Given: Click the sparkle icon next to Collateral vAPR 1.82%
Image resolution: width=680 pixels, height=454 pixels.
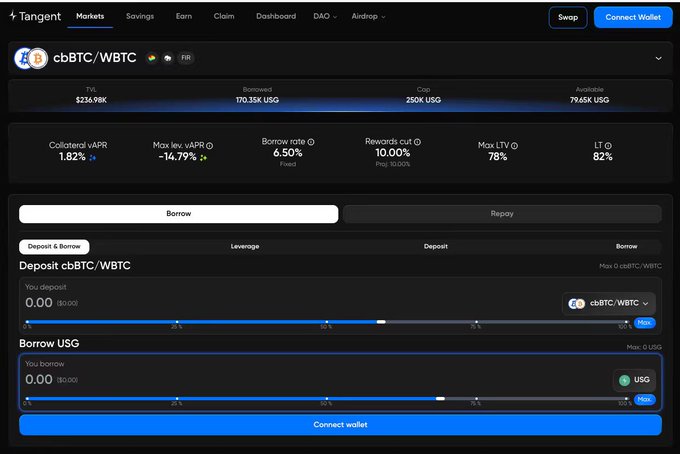Looking at the screenshot, I should [92, 157].
